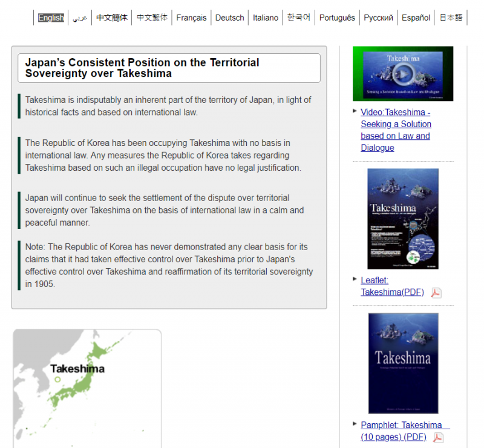
Task: Switch language to Italiano
Action: click(266, 18)
